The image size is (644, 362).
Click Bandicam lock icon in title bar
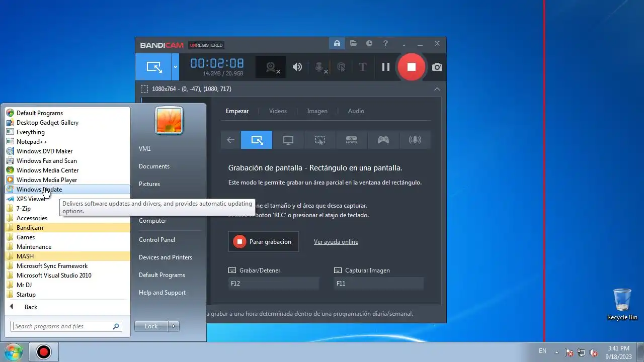click(x=337, y=44)
